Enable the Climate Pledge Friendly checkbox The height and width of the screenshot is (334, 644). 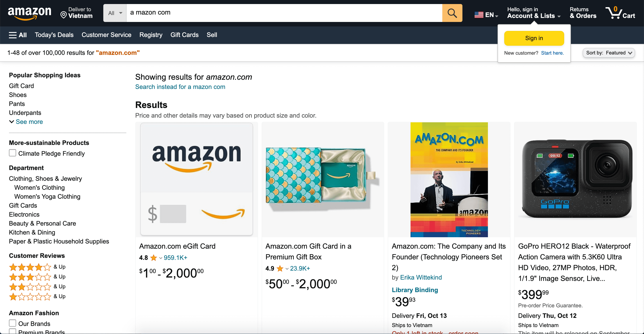(x=13, y=153)
